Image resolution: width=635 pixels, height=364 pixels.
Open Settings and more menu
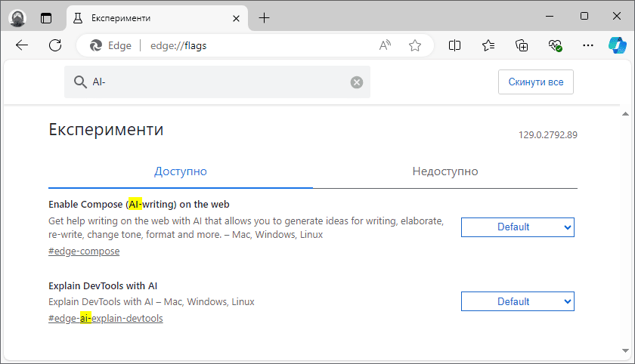(587, 45)
